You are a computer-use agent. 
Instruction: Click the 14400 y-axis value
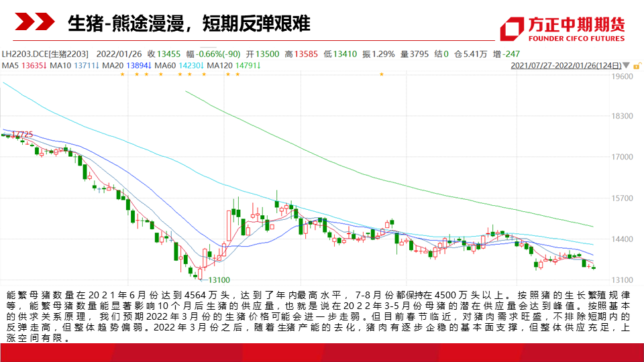(x=623, y=239)
